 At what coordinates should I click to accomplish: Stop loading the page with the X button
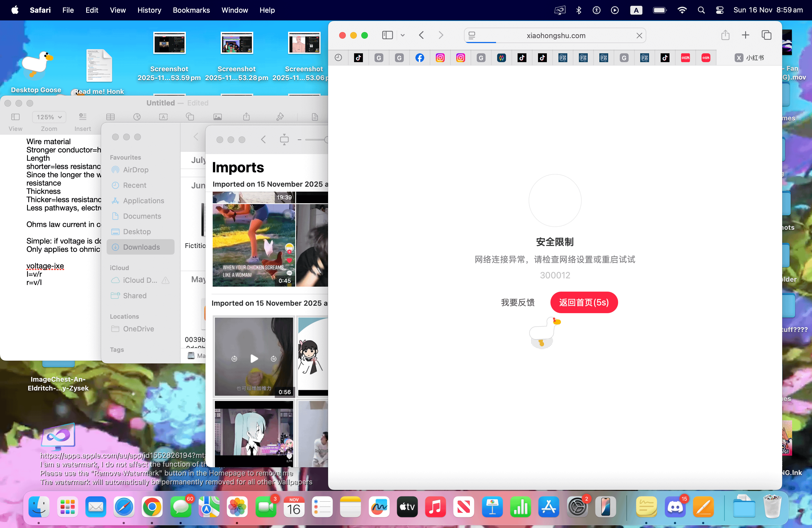639,35
